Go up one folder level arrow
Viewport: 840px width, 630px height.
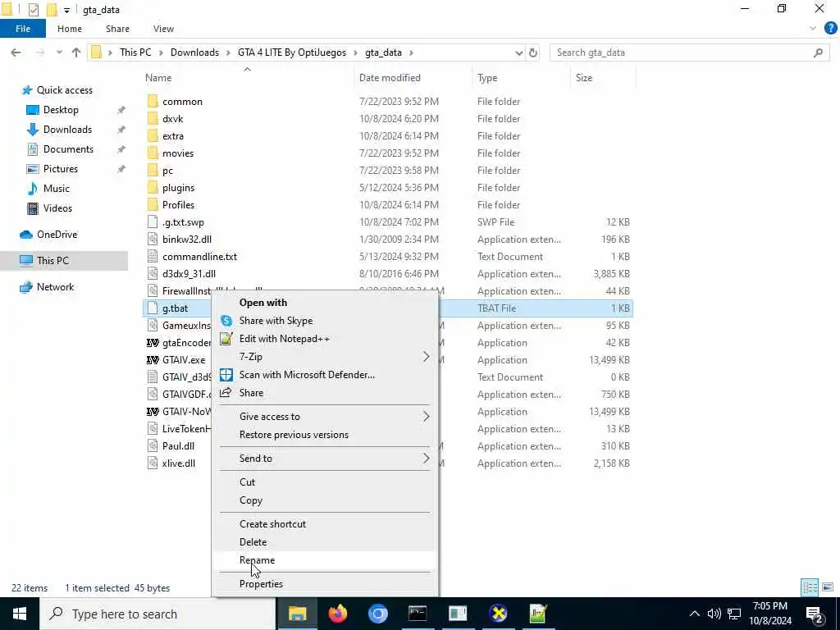pos(76,52)
